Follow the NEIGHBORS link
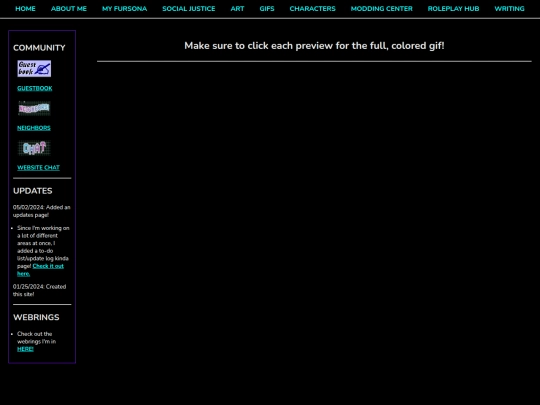540x405 pixels. (x=34, y=128)
